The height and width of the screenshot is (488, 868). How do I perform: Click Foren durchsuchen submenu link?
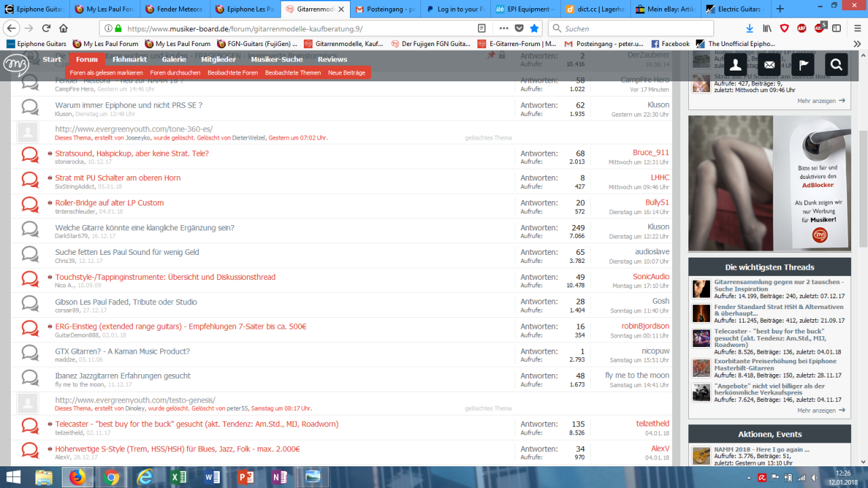[x=175, y=73]
